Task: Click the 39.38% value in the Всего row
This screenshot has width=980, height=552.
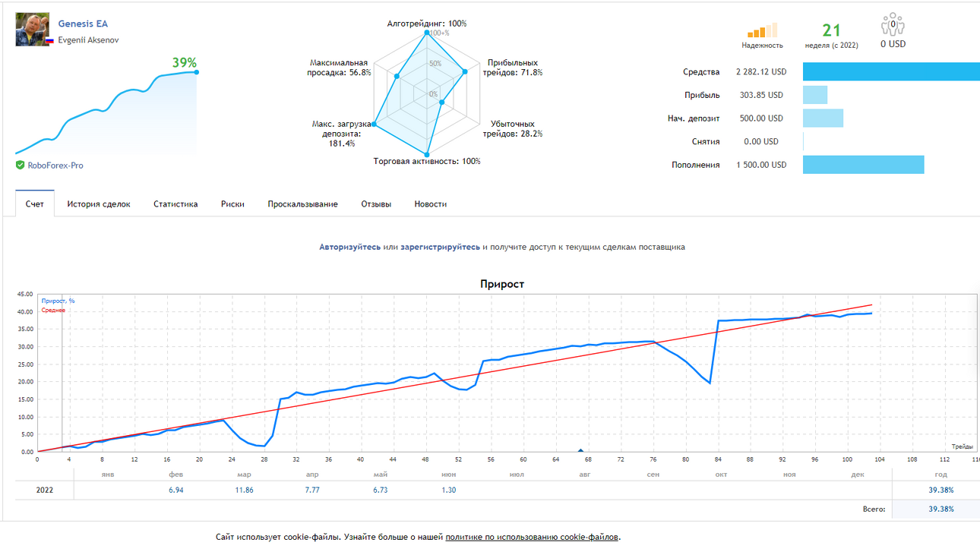Action: pos(940,509)
